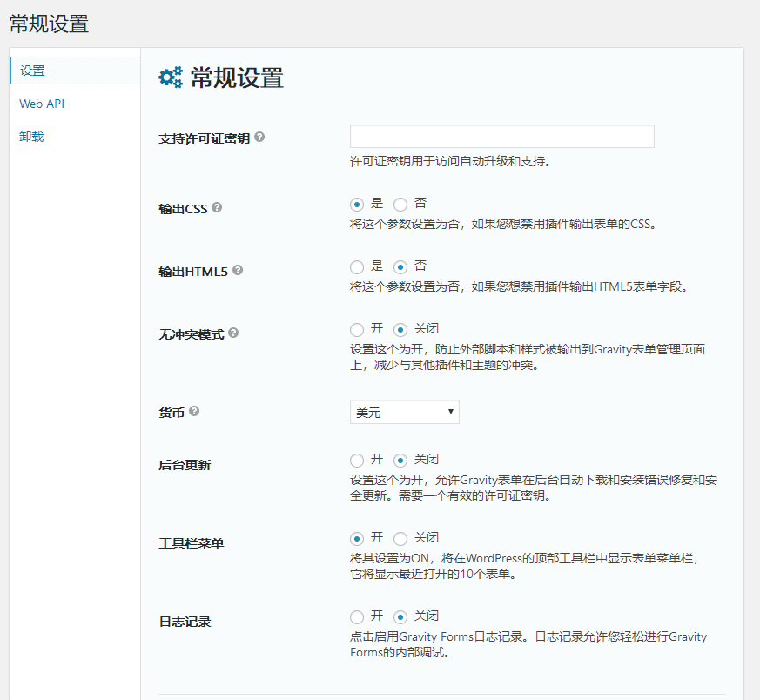Select 是 for 输出HTML5
The height and width of the screenshot is (700, 760).
coord(357,267)
